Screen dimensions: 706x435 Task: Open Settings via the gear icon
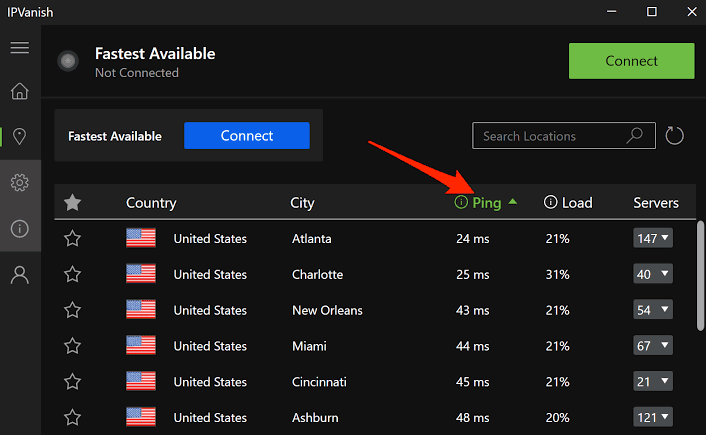(20, 182)
